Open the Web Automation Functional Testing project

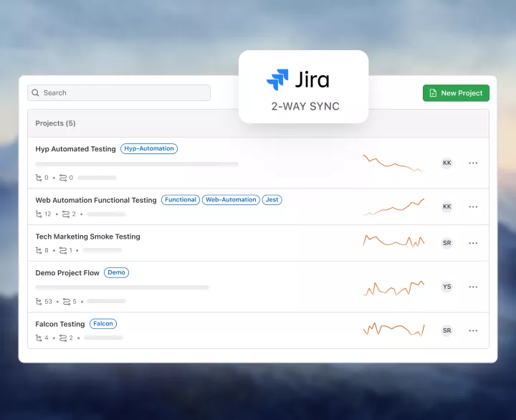[96, 200]
